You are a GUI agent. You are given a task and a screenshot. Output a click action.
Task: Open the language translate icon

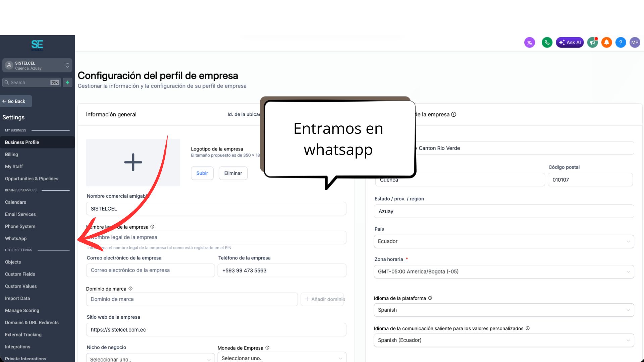click(x=530, y=43)
